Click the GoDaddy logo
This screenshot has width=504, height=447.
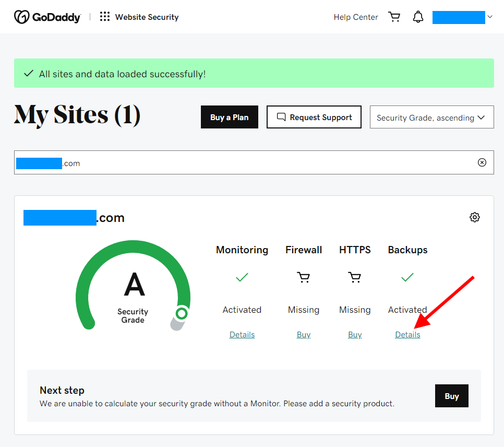(x=47, y=17)
